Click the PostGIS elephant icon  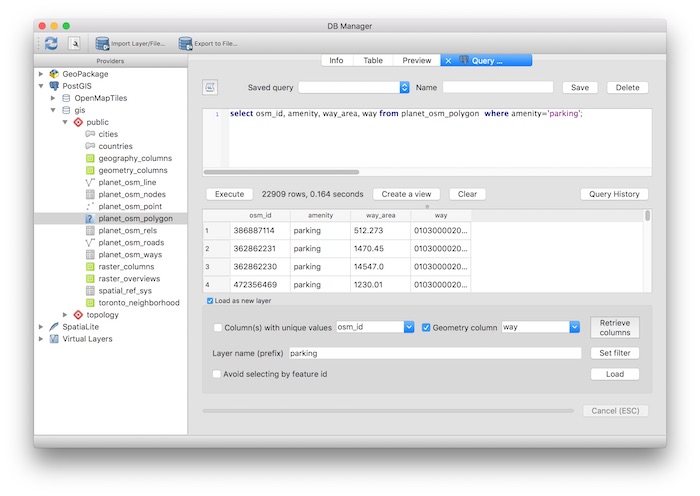[54, 86]
